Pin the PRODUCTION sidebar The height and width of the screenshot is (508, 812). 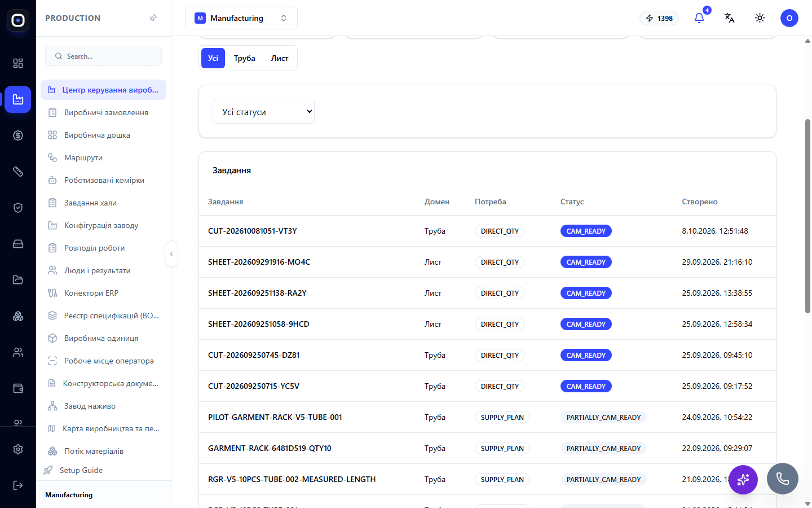point(153,18)
